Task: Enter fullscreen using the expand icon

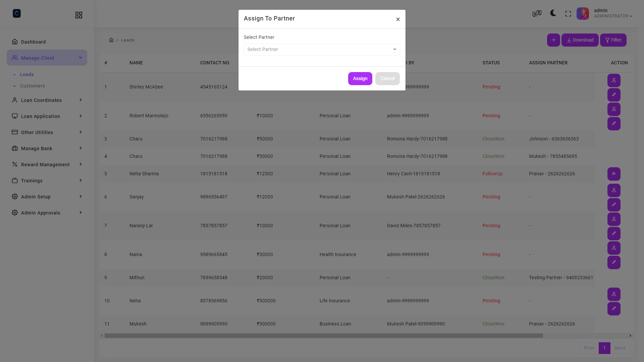Action: click(x=568, y=13)
